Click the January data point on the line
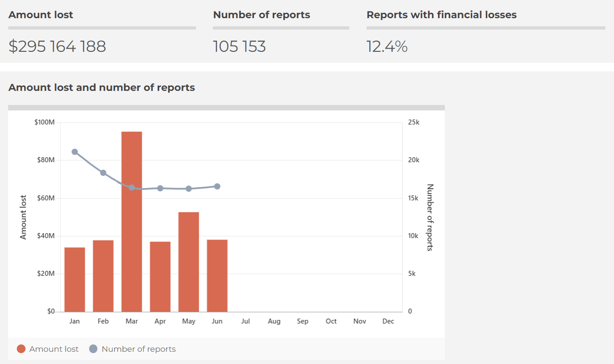The height and width of the screenshot is (364, 614). (74, 151)
